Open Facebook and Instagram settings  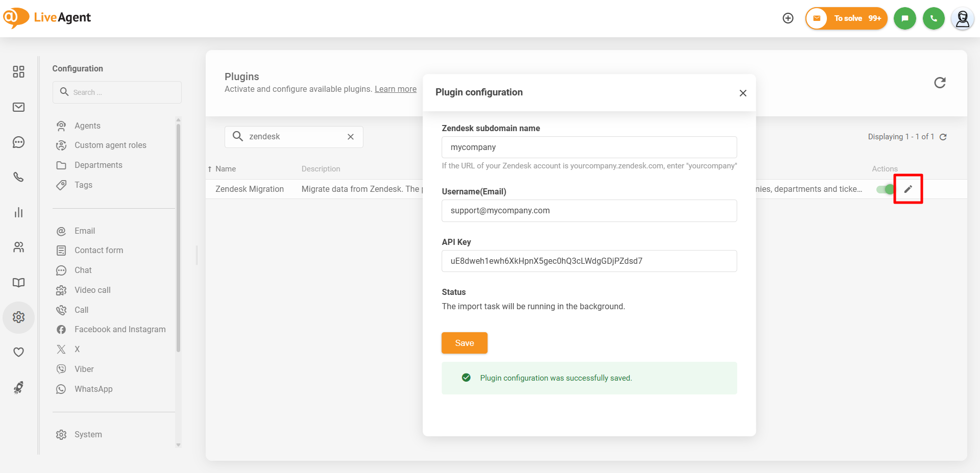point(120,330)
